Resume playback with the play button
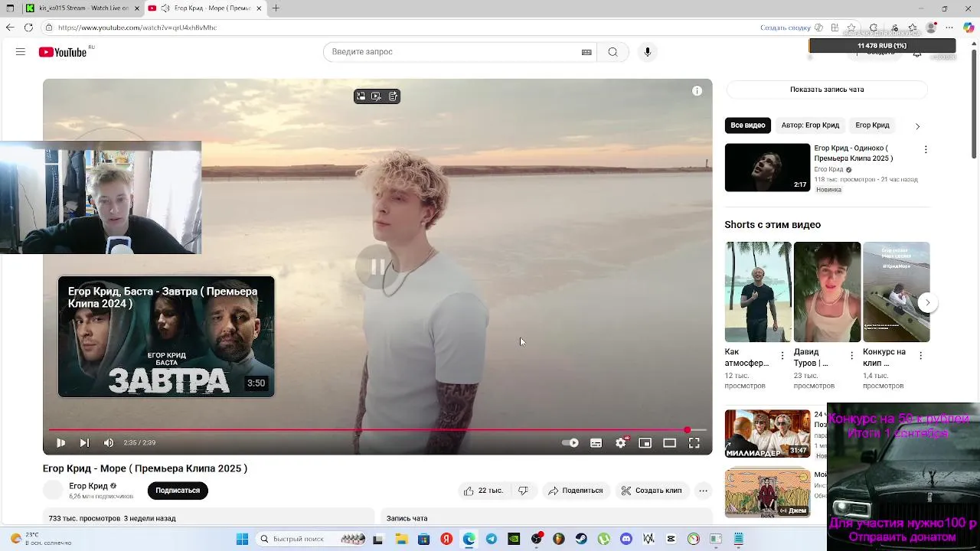This screenshot has height=551, width=980. point(60,442)
